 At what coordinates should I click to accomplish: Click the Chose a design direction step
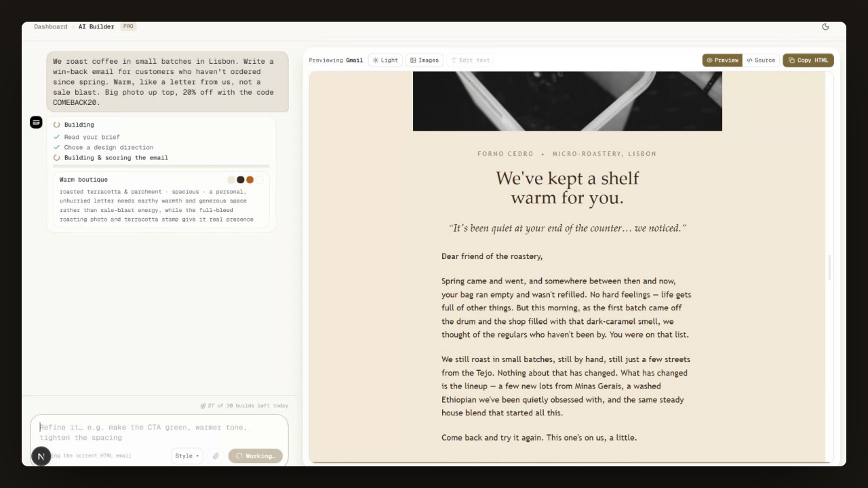(108, 147)
